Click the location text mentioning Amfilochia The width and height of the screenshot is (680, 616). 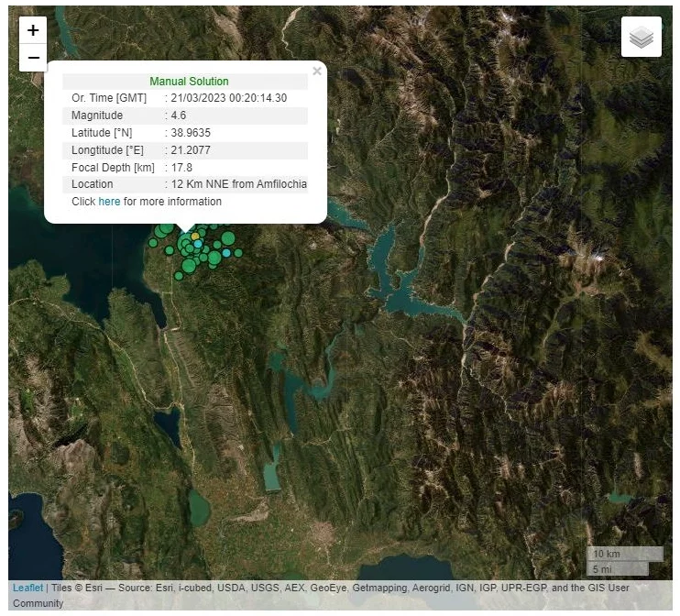pos(239,184)
